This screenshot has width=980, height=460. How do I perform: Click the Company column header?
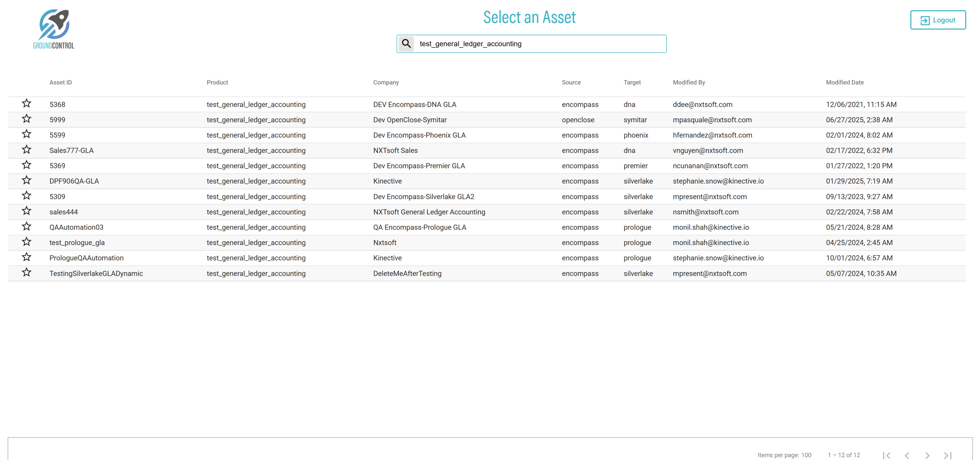click(x=386, y=82)
